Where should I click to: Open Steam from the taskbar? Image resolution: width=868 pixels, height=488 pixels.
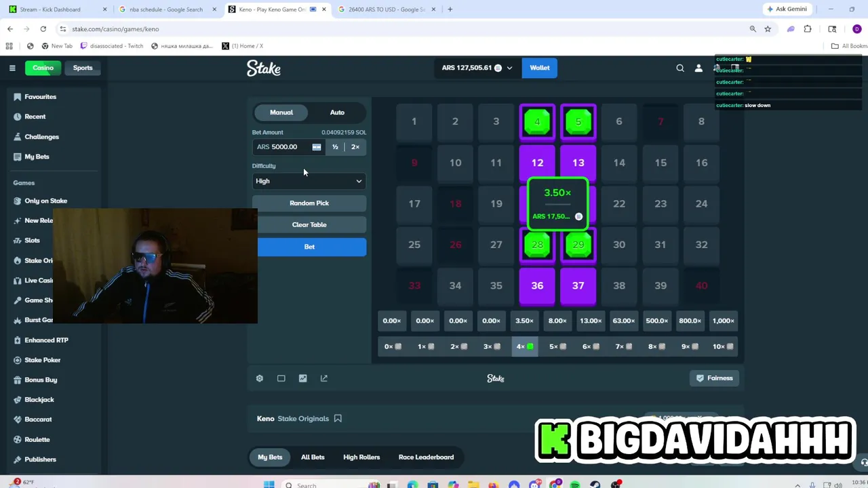(x=595, y=485)
